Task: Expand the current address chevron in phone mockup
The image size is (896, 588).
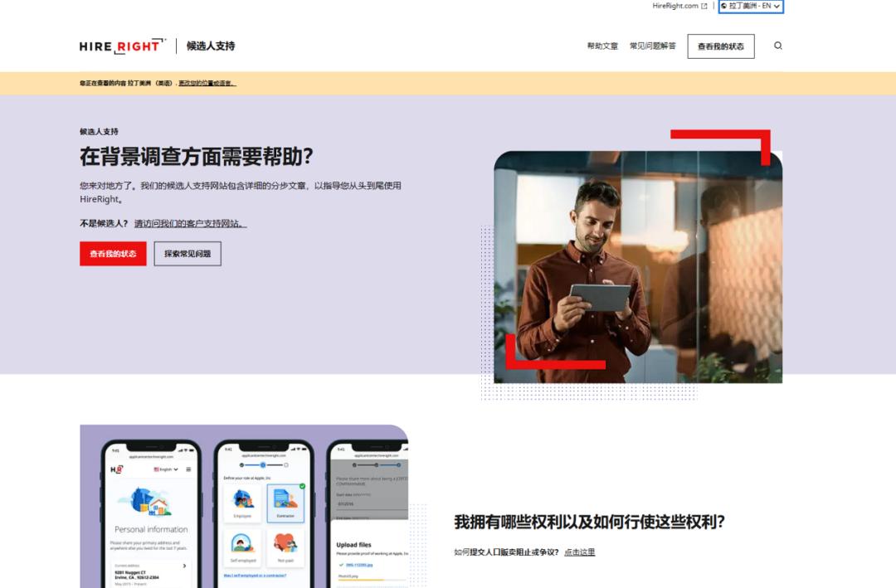Action: [184, 566]
